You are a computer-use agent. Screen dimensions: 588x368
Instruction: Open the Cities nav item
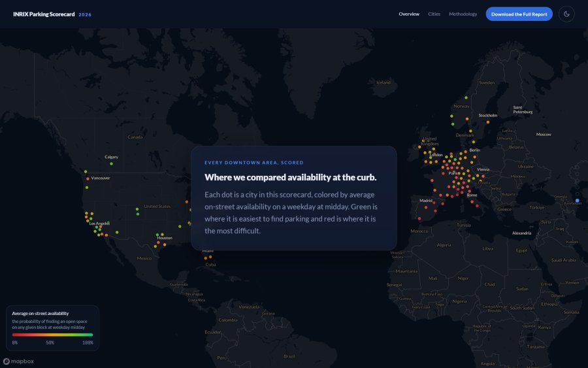[434, 14]
